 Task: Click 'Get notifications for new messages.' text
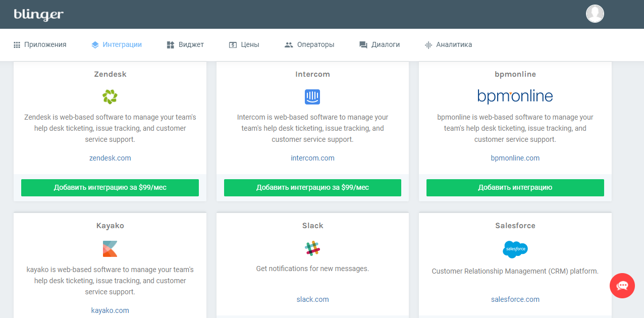pos(312,269)
